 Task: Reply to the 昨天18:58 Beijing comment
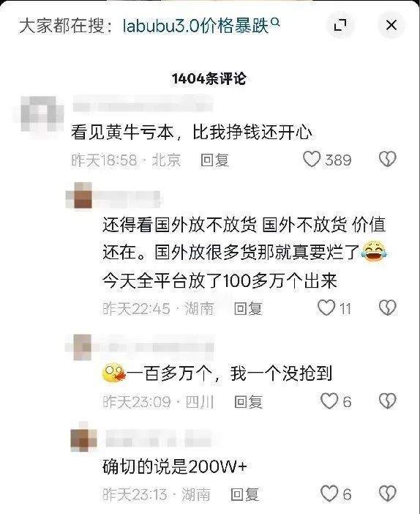(214, 160)
